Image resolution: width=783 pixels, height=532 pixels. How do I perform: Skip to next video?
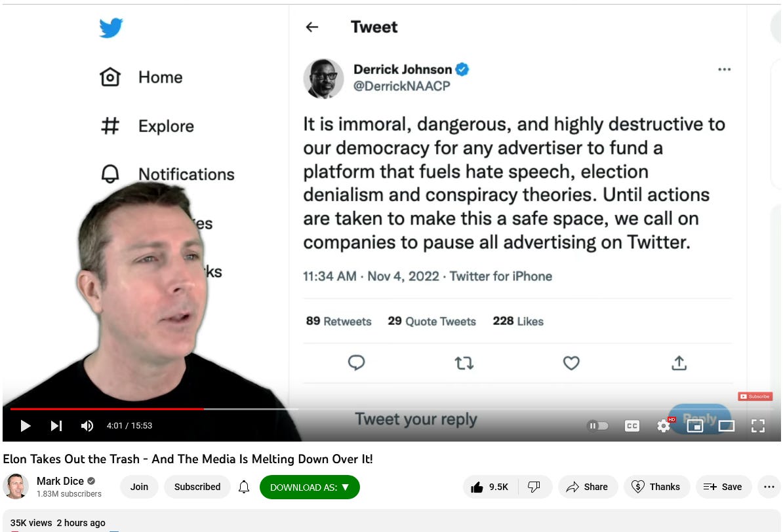pos(56,426)
